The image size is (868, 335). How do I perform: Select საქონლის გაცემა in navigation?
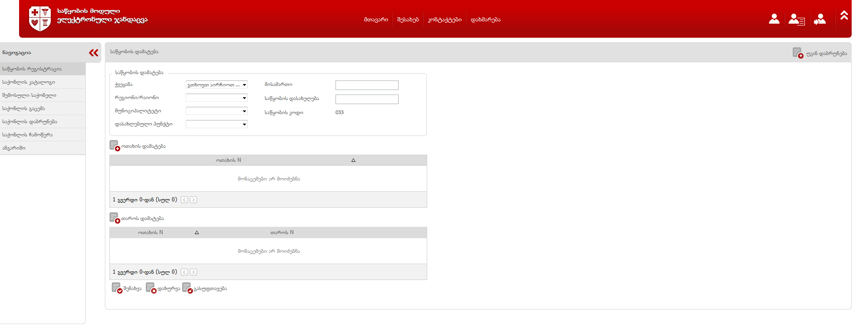pyautogui.click(x=24, y=109)
